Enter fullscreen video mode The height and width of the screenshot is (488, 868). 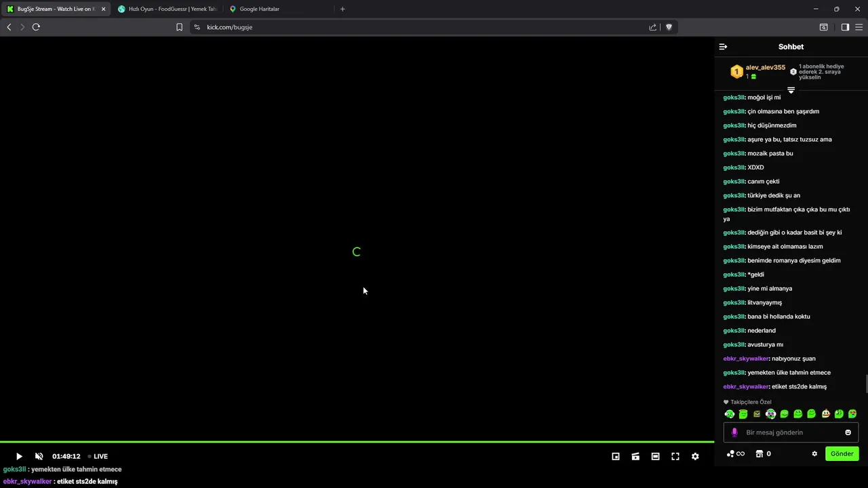pos(675,457)
